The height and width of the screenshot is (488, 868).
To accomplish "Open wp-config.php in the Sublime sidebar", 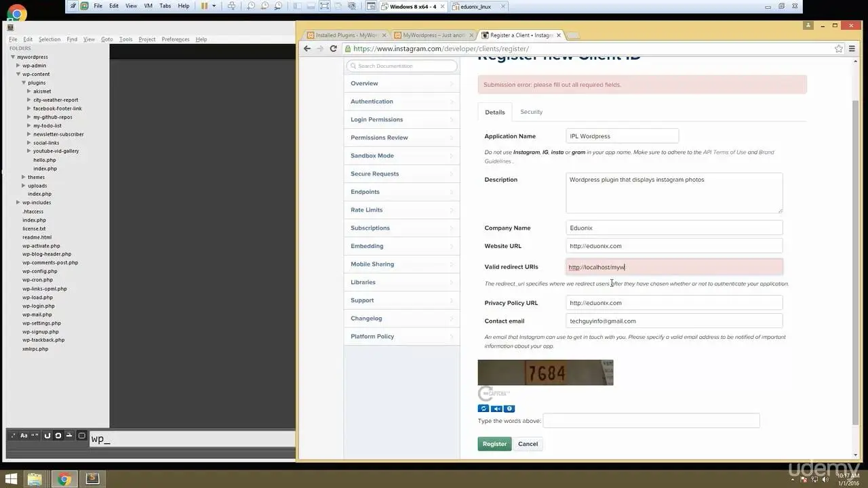I will click(39, 271).
